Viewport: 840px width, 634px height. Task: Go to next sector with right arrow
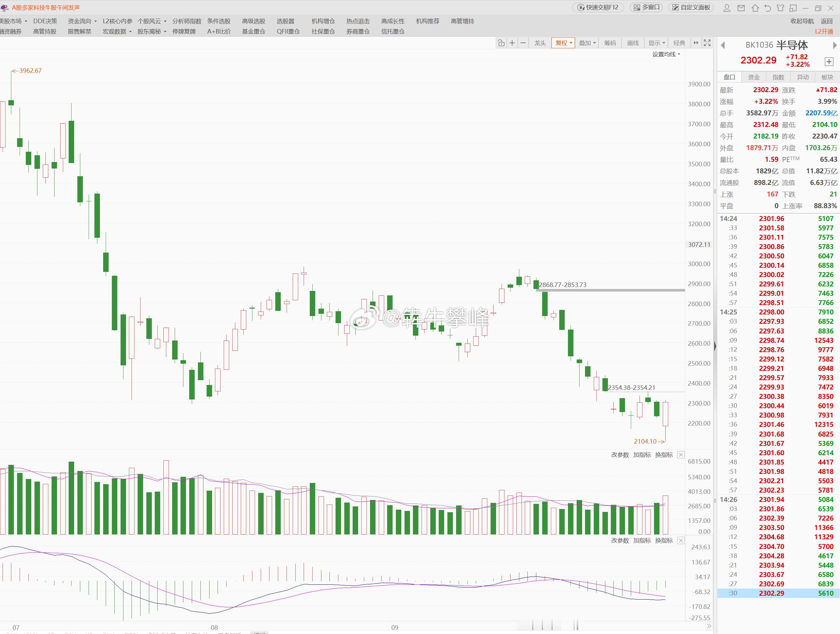[x=835, y=45]
